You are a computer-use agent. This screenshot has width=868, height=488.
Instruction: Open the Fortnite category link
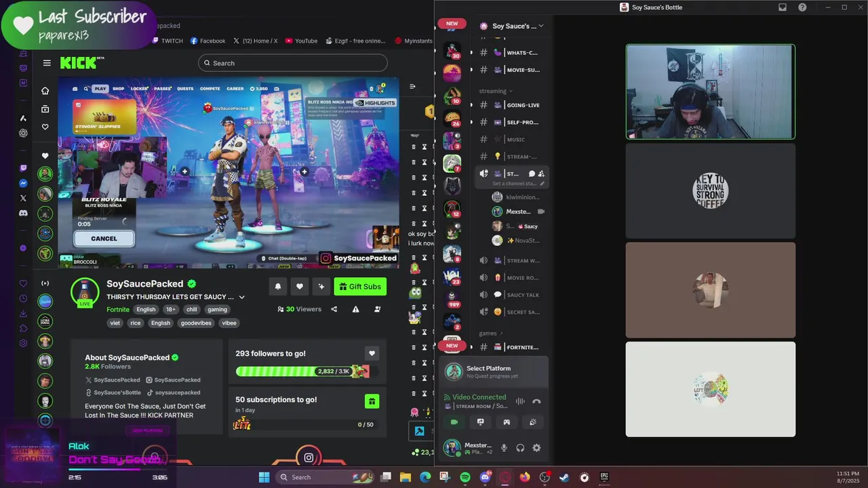118,309
